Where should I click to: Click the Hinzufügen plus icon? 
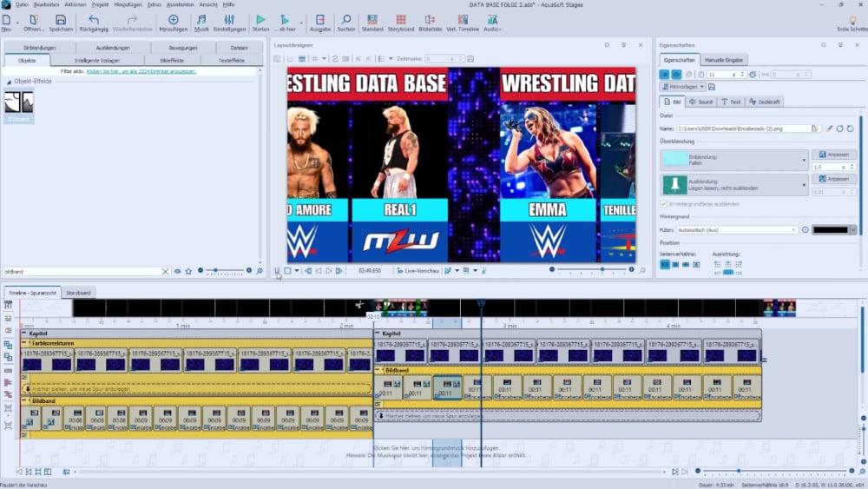(173, 19)
